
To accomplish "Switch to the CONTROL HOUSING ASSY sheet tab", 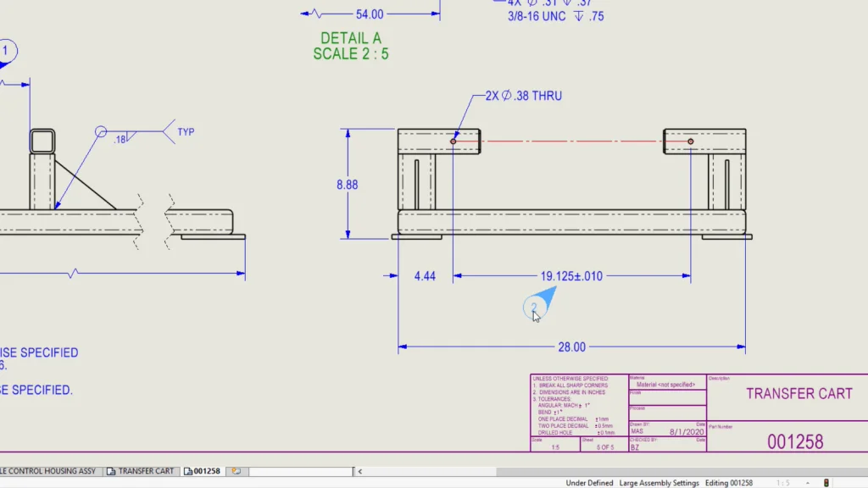I will click(x=49, y=471).
